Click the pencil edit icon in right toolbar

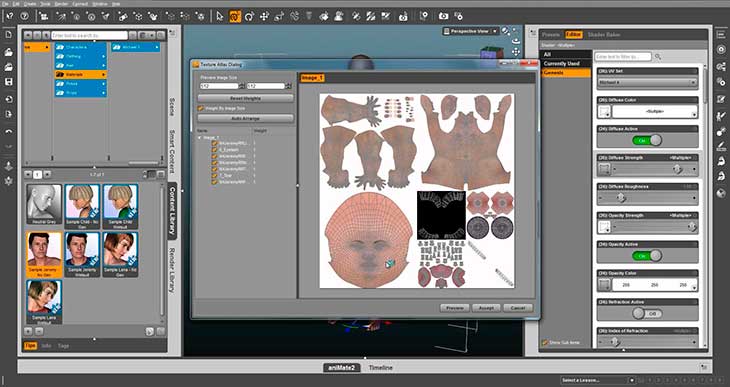pos(721,99)
